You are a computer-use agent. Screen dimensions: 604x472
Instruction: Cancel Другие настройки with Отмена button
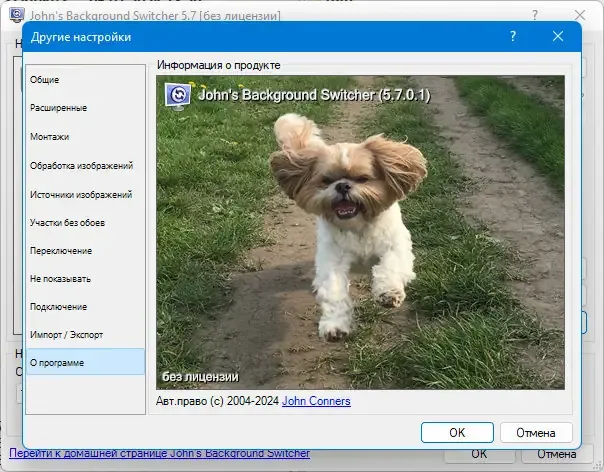click(536, 432)
